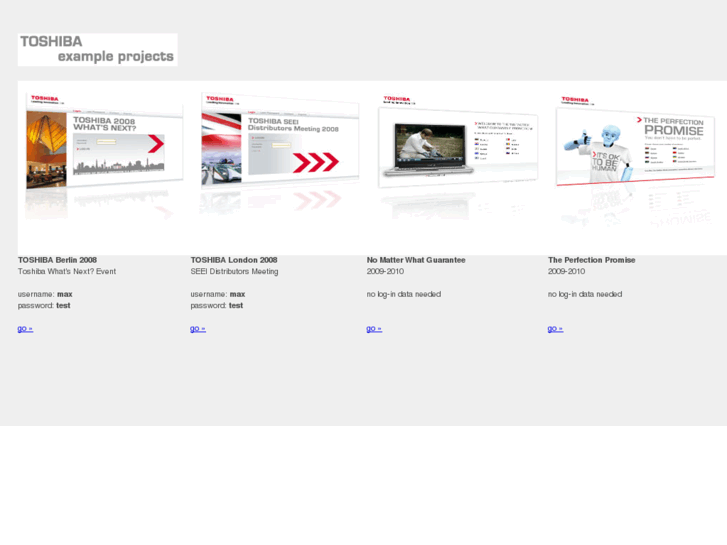
Task: Click 'no log-in data needed' under No Matter What
Action: [404, 294]
